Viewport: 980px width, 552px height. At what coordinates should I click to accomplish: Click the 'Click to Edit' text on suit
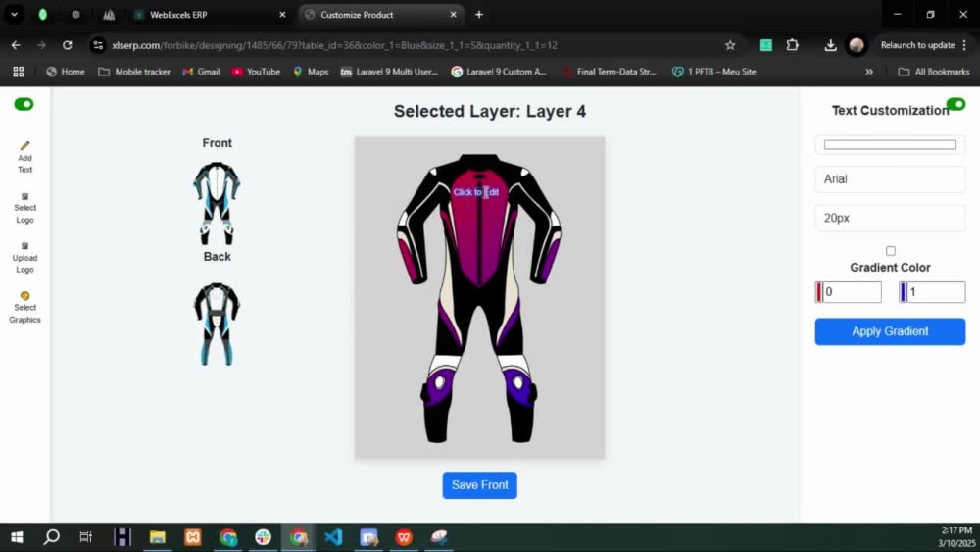pos(476,192)
